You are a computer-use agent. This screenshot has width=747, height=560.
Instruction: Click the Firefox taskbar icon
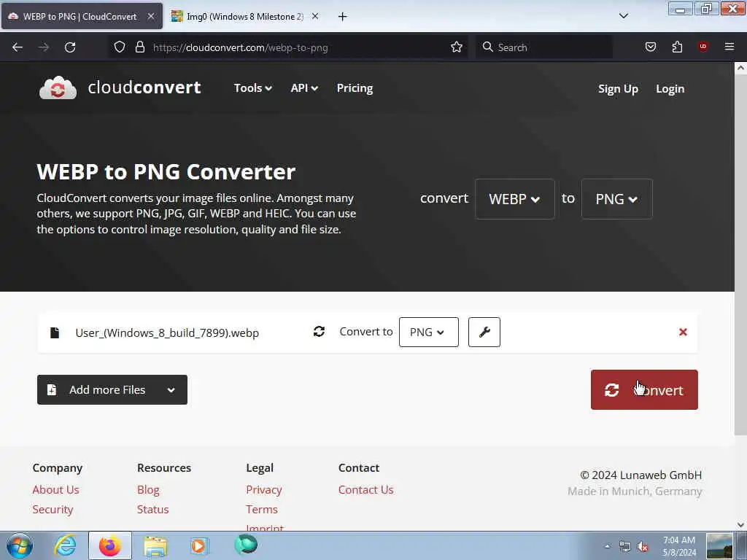[110, 545]
